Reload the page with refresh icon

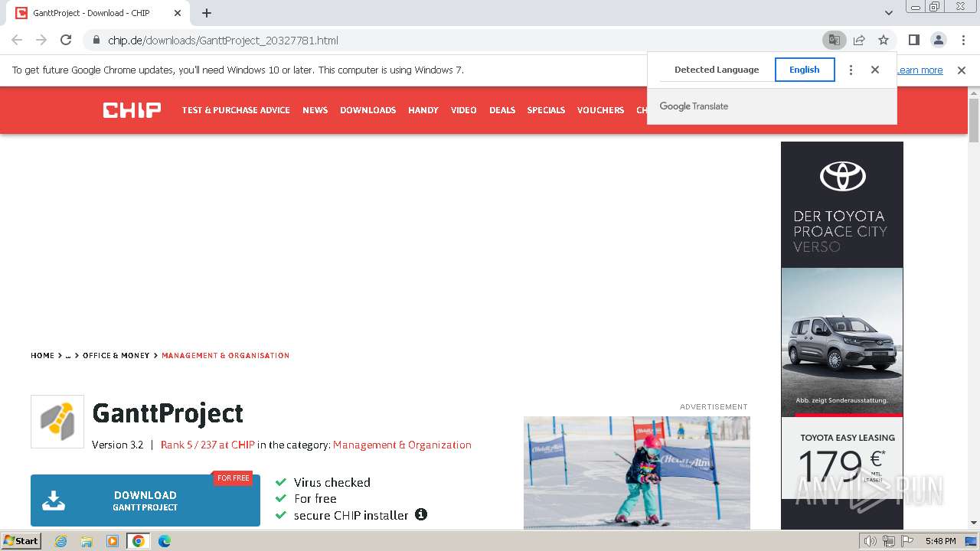tap(66, 40)
